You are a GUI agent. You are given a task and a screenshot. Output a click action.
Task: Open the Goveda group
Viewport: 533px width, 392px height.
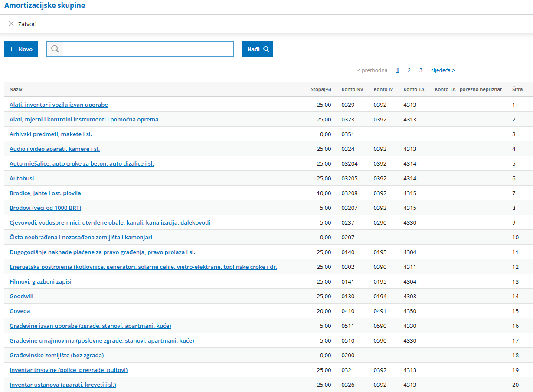20,311
